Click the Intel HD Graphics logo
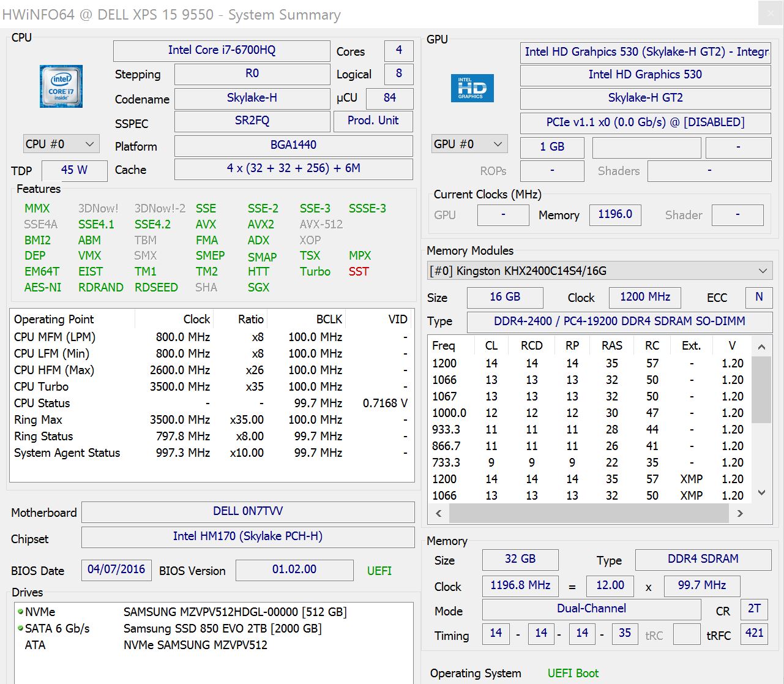 pos(472,88)
